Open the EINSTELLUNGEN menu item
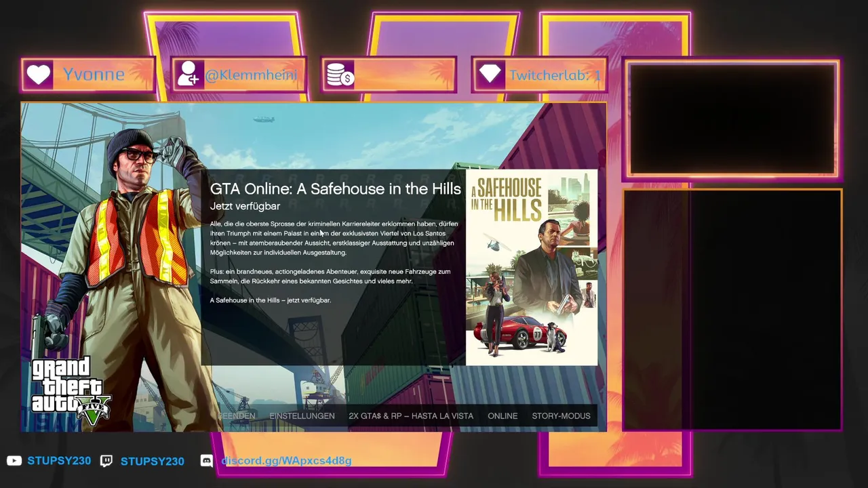The height and width of the screenshot is (488, 868). [302, 416]
